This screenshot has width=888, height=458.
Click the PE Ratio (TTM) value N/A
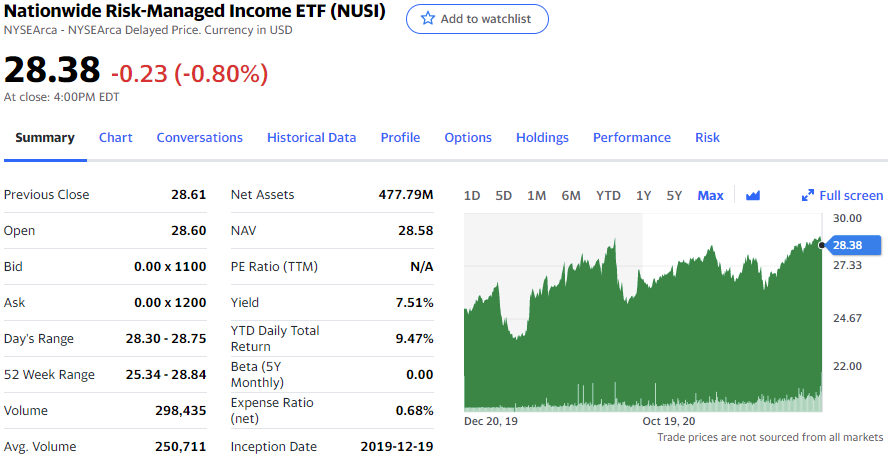pos(422,267)
